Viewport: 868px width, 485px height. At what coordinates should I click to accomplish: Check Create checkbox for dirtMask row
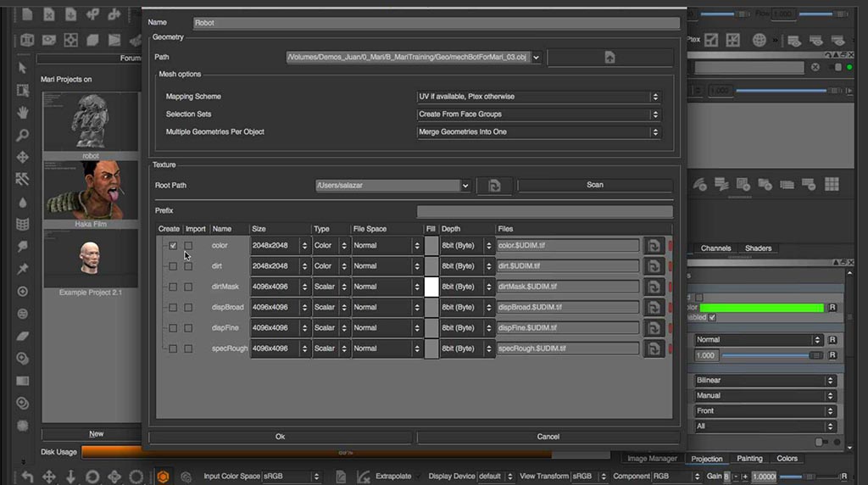tap(173, 287)
